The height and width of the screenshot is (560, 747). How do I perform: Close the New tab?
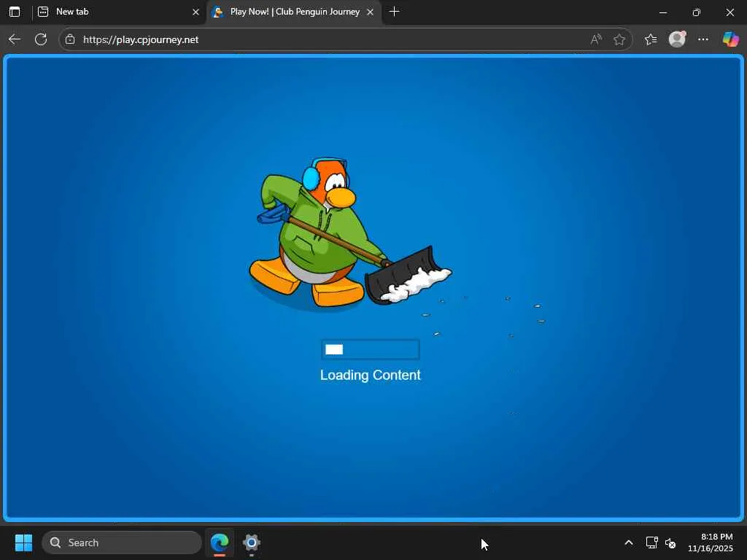196,12
